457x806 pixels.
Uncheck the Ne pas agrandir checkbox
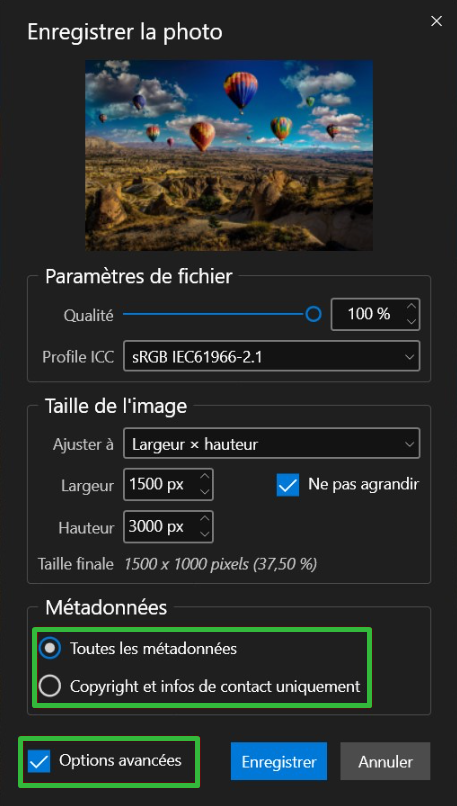[x=288, y=485]
